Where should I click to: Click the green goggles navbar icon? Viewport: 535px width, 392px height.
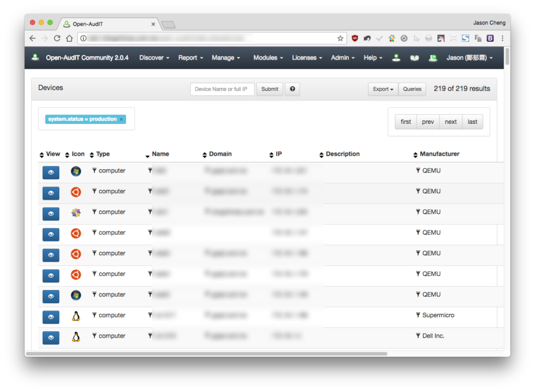(414, 57)
